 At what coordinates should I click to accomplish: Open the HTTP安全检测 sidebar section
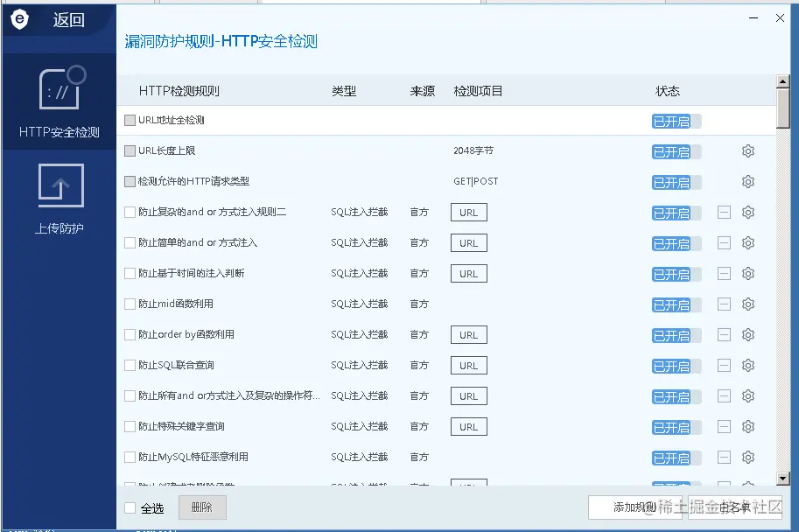pos(59,101)
